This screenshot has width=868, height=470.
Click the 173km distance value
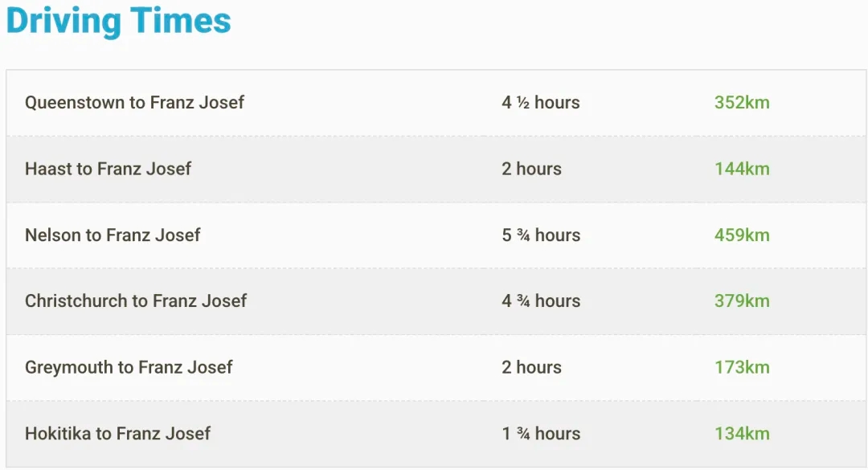[742, 367]
